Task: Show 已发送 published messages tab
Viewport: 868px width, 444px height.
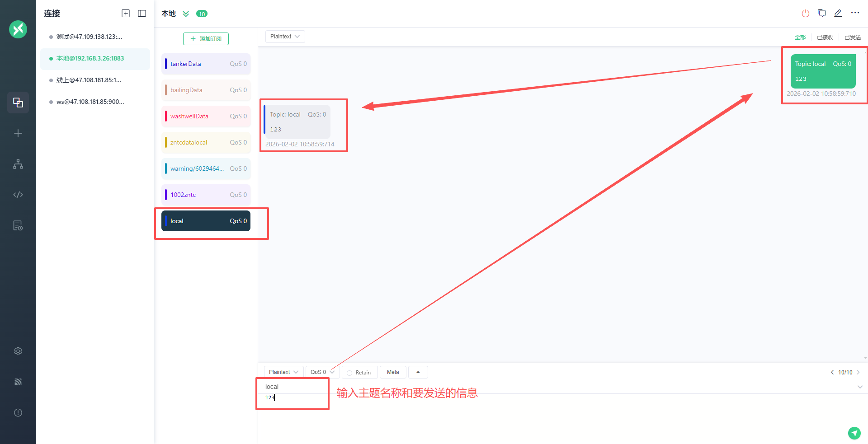Action: [x=853, y=37]
